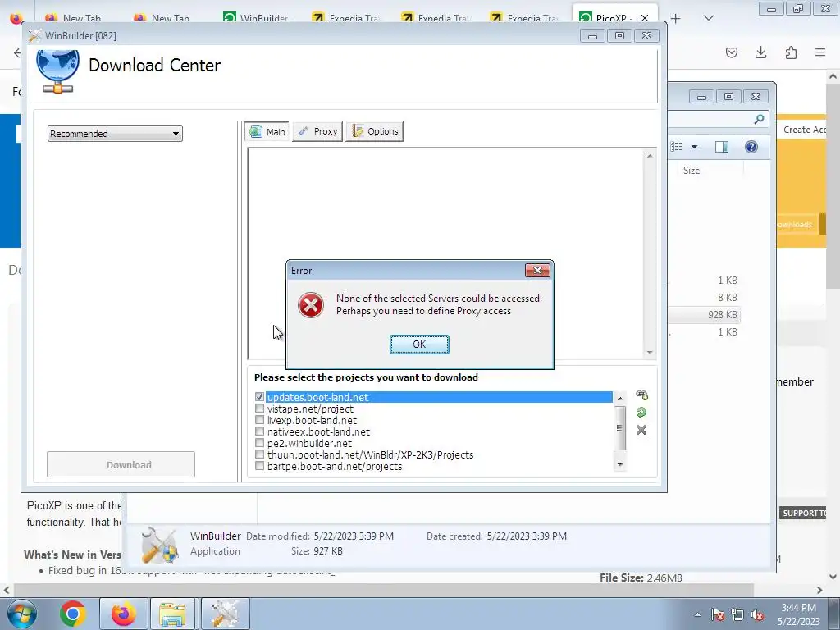Open Chrome from the taskbar
Screen dimensions: 840x630
click(73, 614)
